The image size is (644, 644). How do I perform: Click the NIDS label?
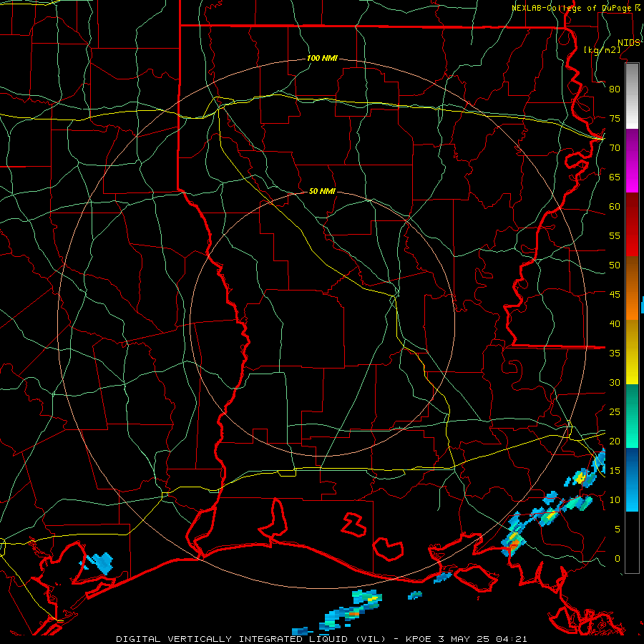coord(629,43)
